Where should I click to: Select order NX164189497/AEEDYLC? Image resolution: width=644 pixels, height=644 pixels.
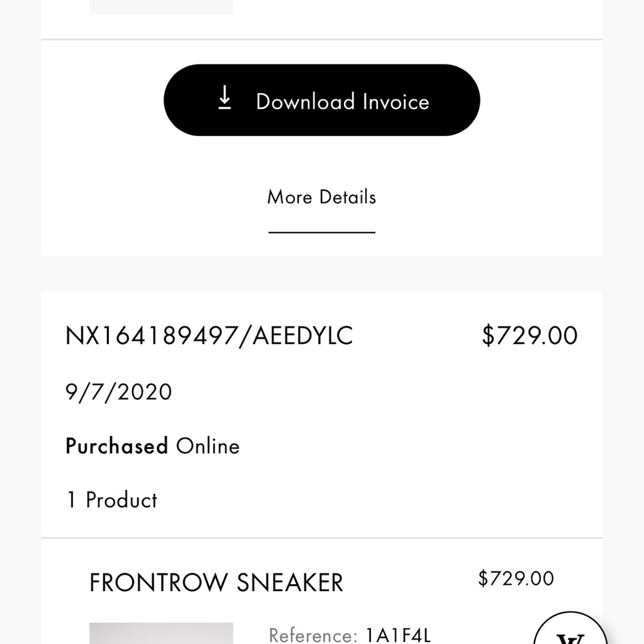(x=209, y=335)
